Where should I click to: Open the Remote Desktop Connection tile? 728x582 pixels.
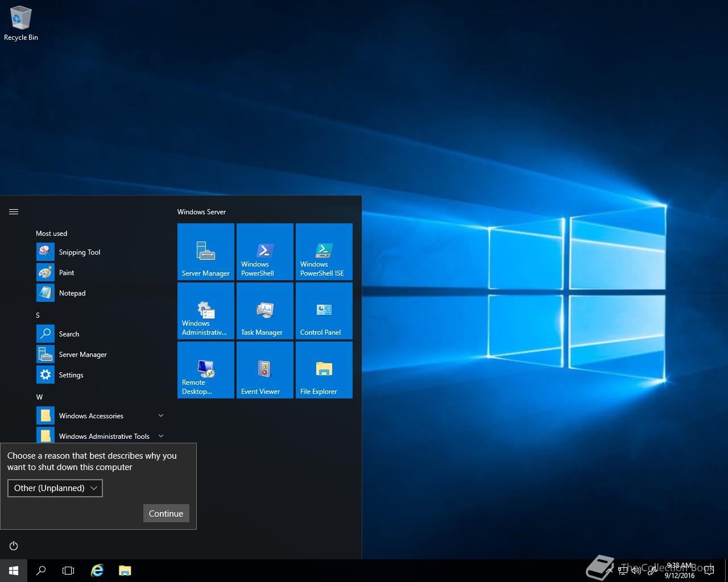206,370
